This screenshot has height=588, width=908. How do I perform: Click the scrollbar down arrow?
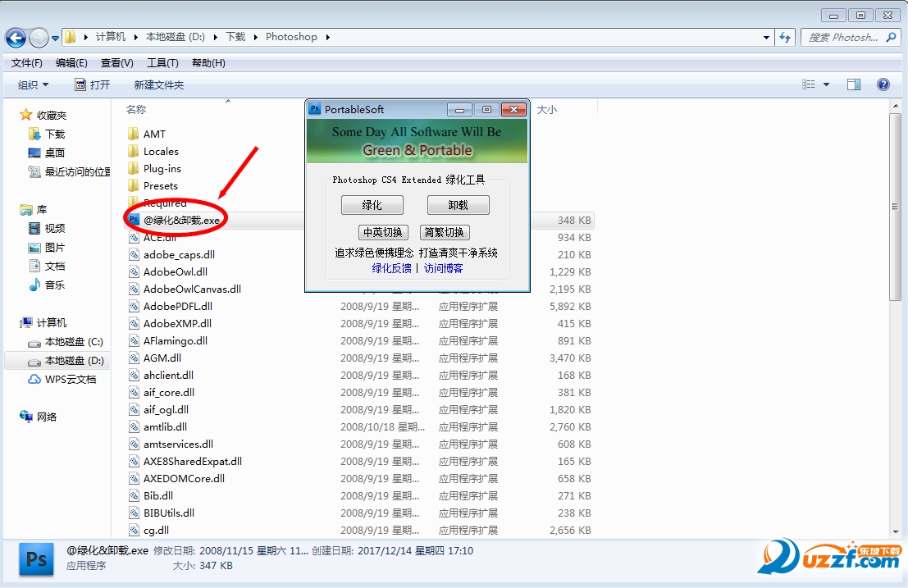tap(896, 531)
